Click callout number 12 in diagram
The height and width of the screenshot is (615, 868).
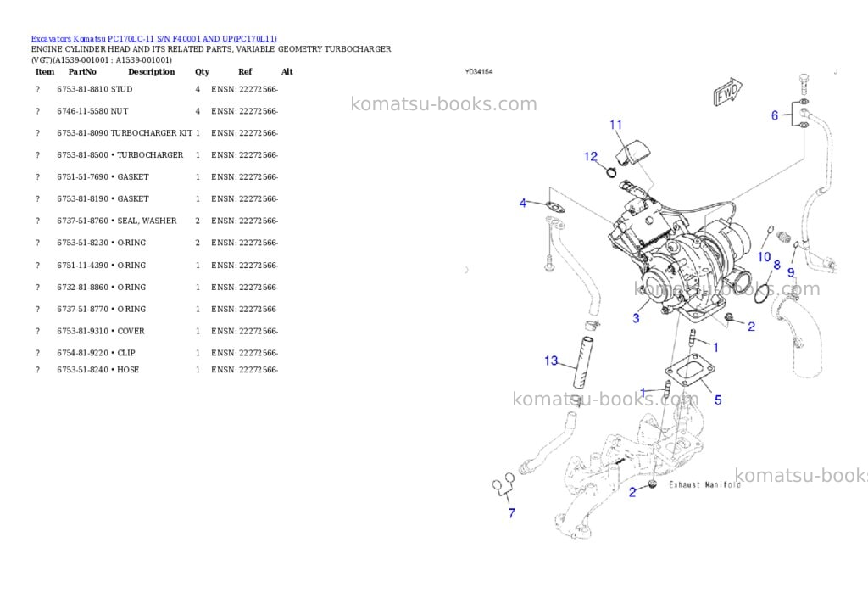point(591,157)
